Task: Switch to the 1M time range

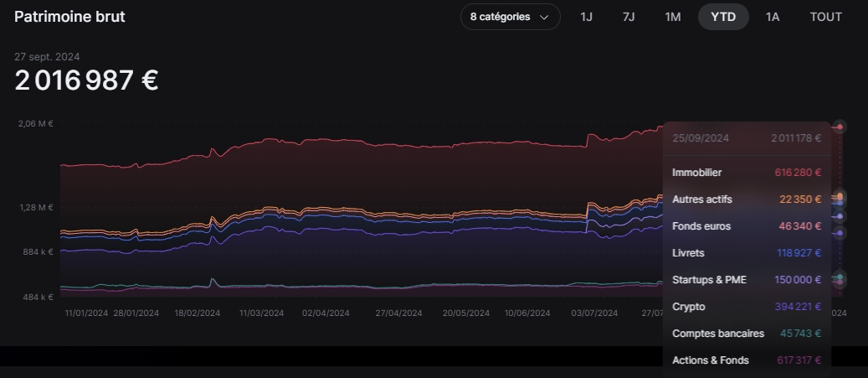Action: coord(673,17)
